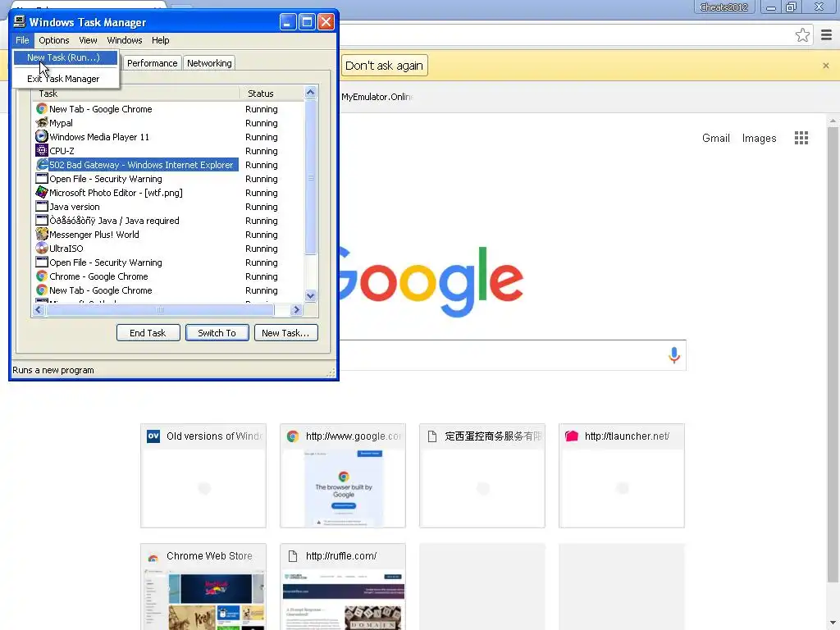Open the http://ruffle.com/ thumbnail
Screen dimensions: 840x630
[343, 599]
